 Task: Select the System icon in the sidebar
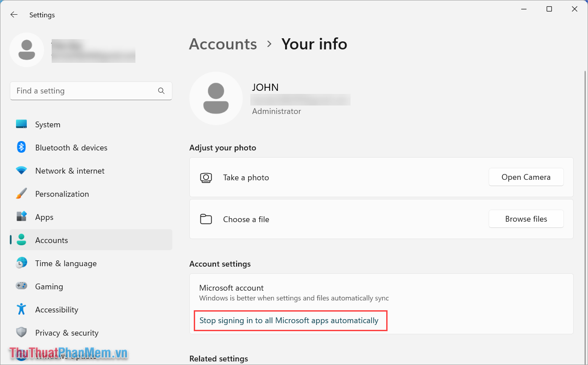point(21,124)
